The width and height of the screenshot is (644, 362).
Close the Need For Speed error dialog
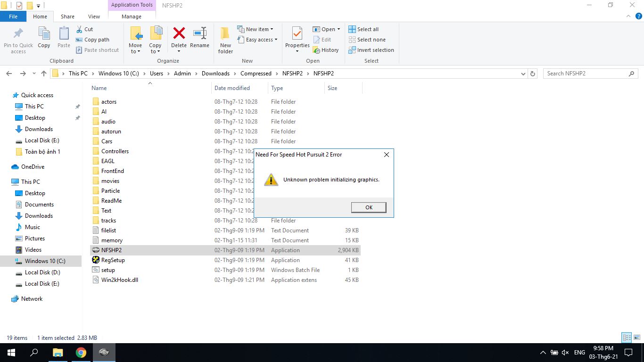click(387, 155)
